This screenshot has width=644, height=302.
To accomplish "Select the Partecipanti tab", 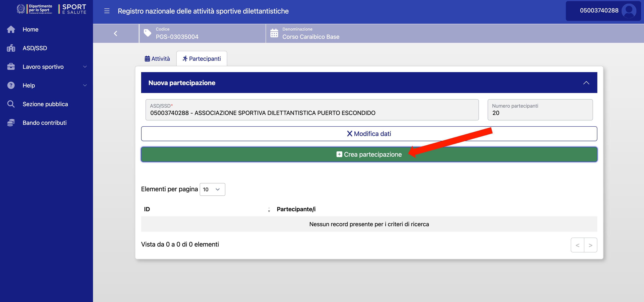I will click(202, 59).
